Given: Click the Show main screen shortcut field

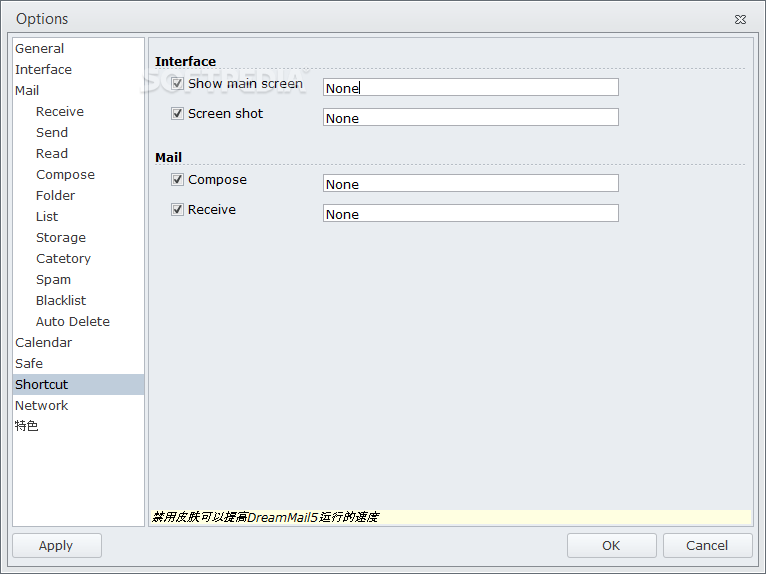Looking at the screenshot, I should coord(470,88).
